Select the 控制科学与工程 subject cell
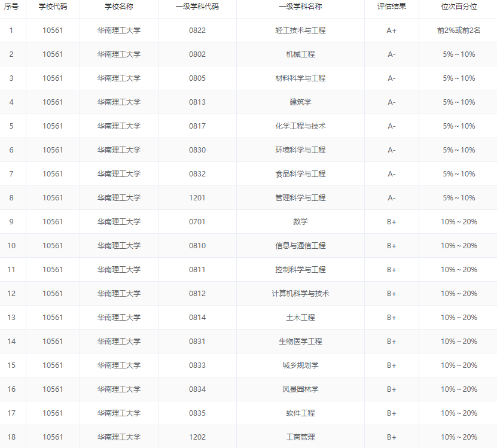The height and width of the screenshot is (448, 497). click(300, 270)
